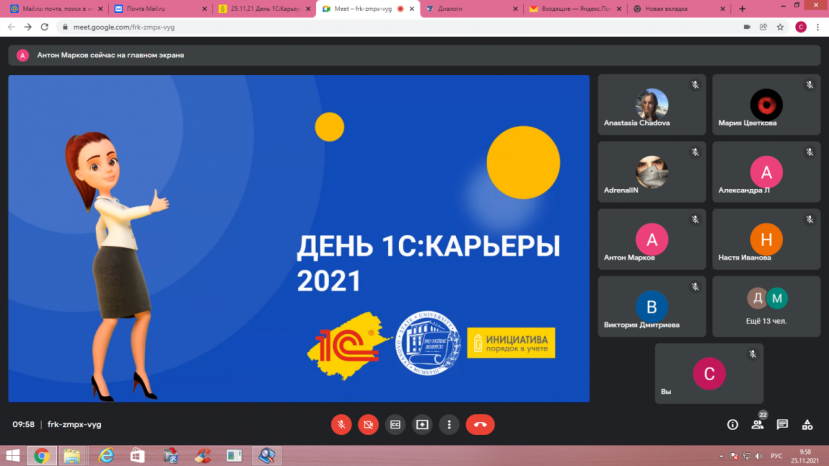829x466 pixels.
Task: Open Activities panel icon
Action: click(x=807, y=424)
